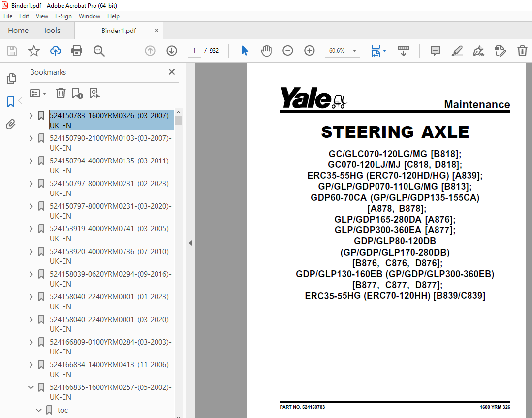
Task: Add new bookmark icon
Action: 78,93
